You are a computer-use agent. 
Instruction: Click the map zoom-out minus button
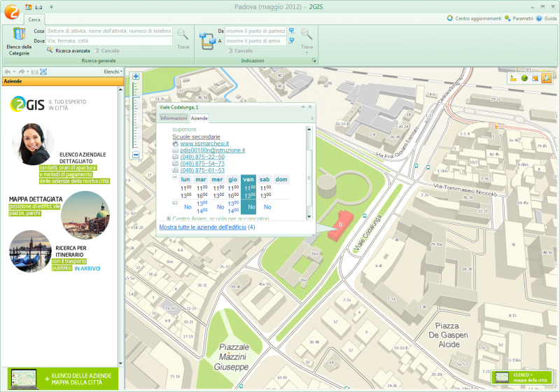click(x=136, y=155)
